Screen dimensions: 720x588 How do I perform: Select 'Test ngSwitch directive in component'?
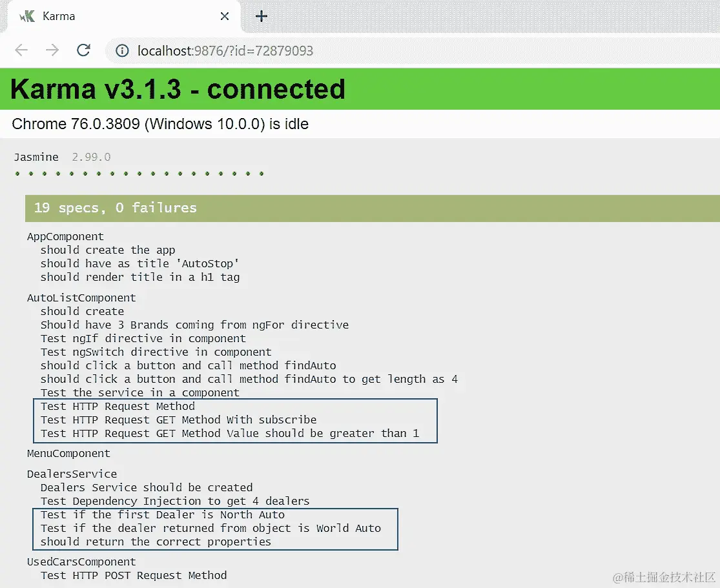pyautogui.click(x=156, y=352)
